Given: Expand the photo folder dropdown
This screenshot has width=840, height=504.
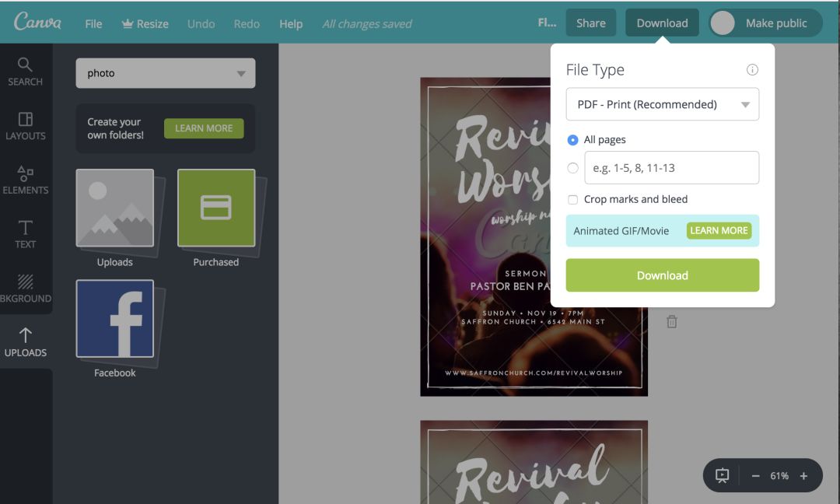Looking at the screenshot, I should coord(166,73).
